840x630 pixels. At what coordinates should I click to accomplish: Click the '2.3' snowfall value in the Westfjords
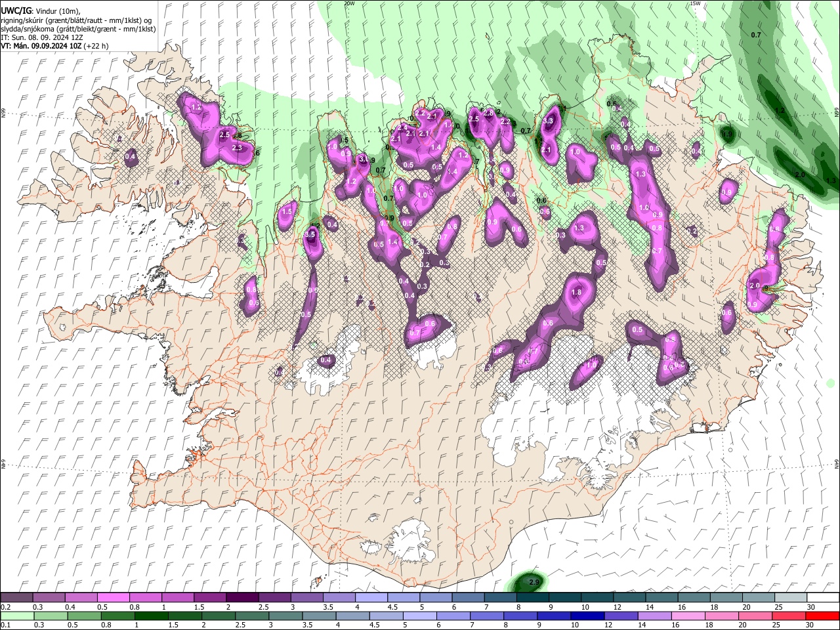click(x=237, y=148)
